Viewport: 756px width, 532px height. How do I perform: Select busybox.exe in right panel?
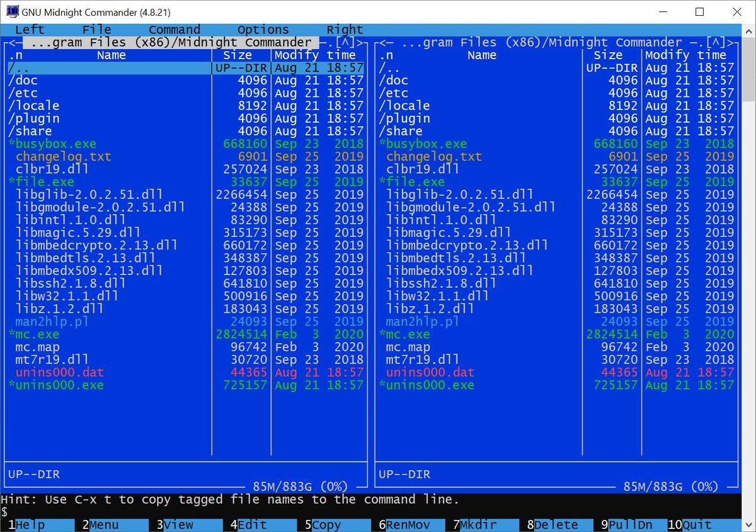click(x=556, y=144)
